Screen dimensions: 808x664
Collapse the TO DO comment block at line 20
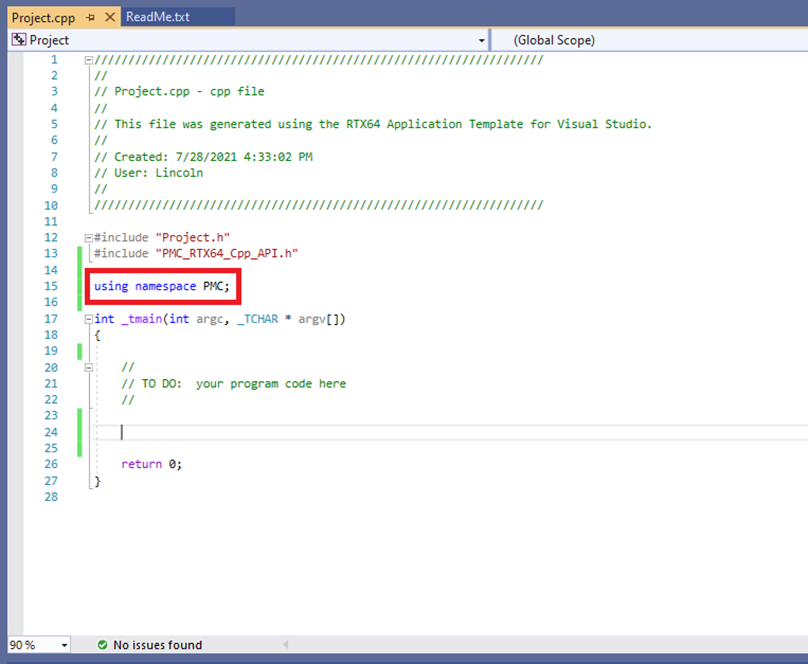(89, 368)
